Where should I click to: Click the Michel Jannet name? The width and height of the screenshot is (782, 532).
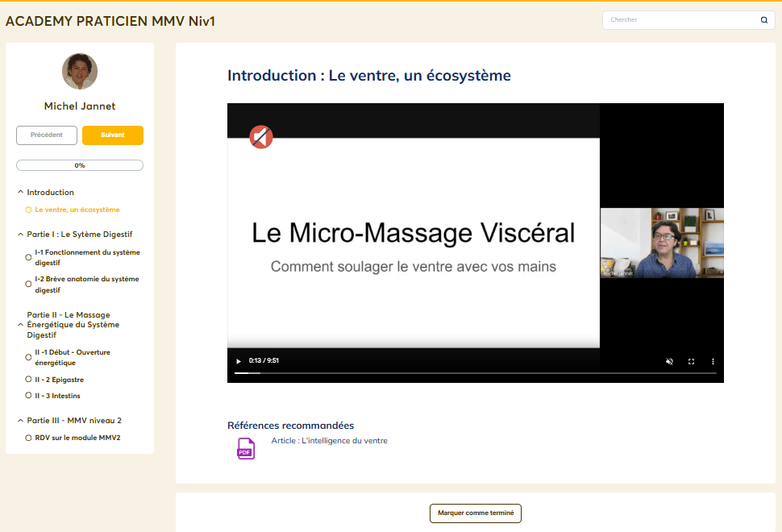80,106
